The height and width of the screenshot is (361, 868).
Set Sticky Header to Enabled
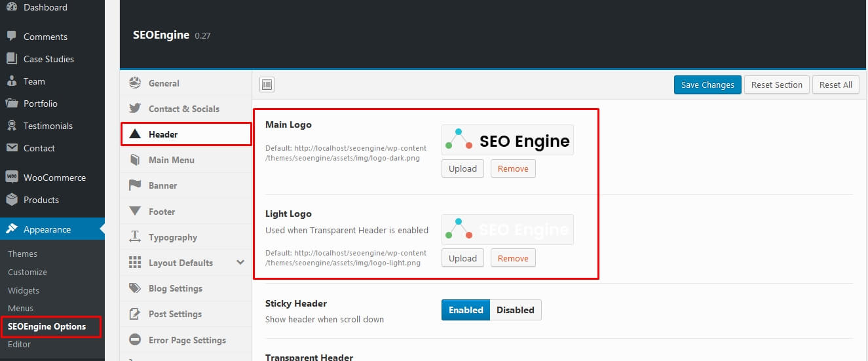(x=466, y=310)
